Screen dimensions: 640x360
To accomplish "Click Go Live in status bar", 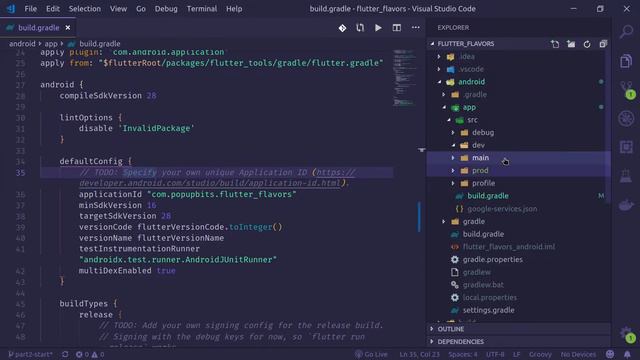I will (371, 354).
